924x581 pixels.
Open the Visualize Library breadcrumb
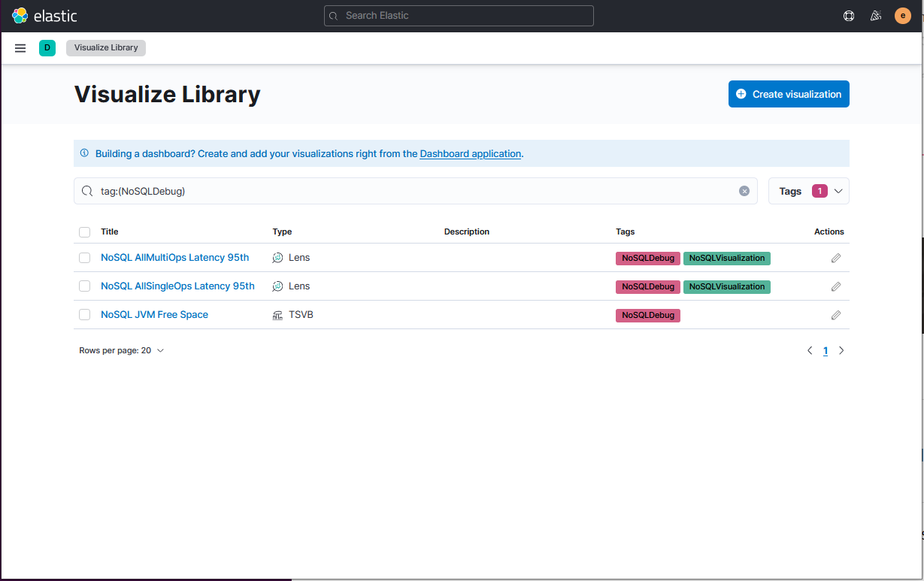click(105, 47)
